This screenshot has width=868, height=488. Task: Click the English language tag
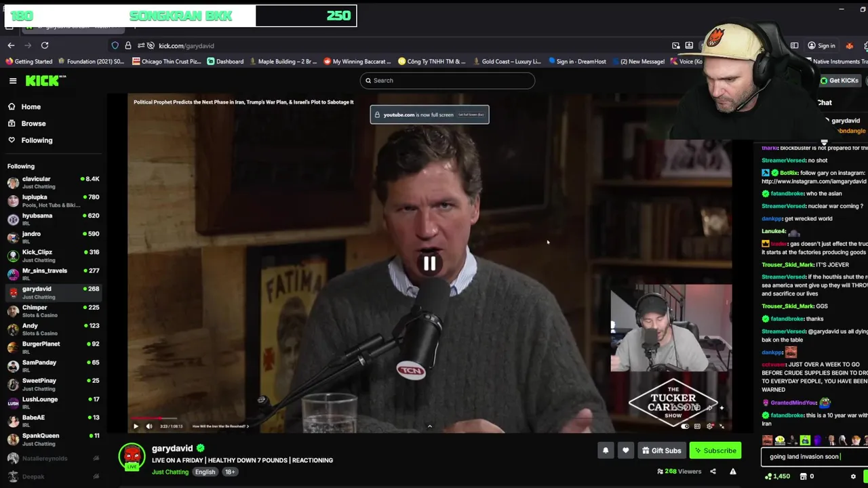click(205, 472)
